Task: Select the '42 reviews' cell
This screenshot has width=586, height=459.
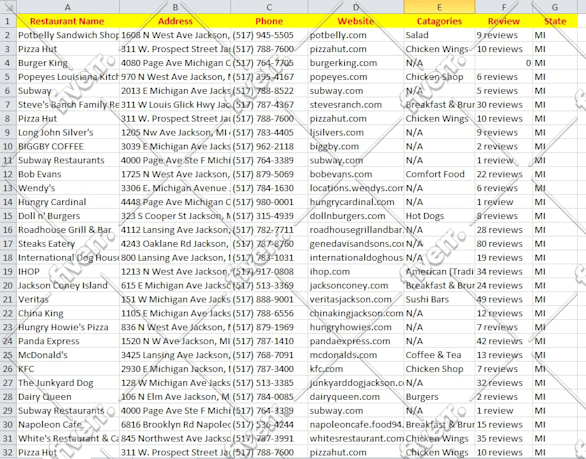Action: 504,341
